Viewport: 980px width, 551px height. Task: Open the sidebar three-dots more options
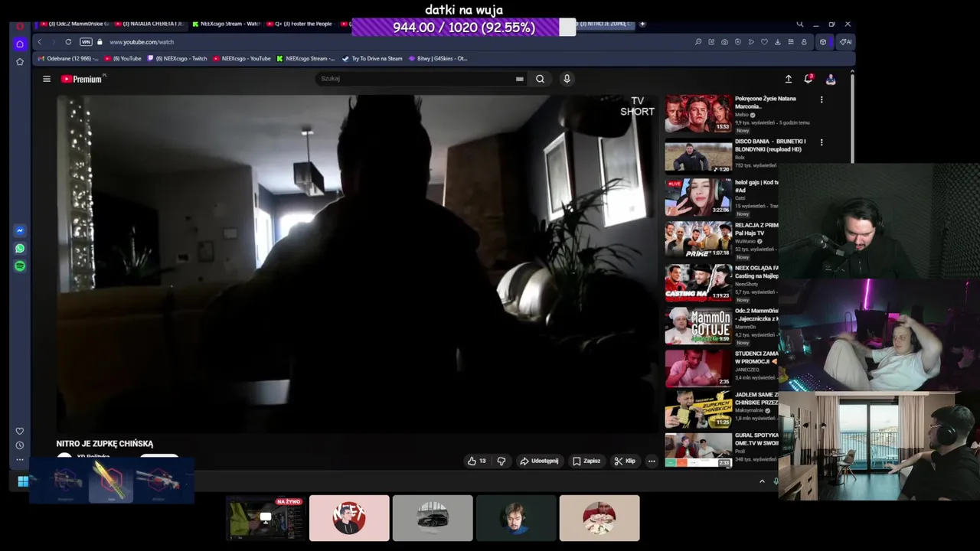[x=20, y=460]
